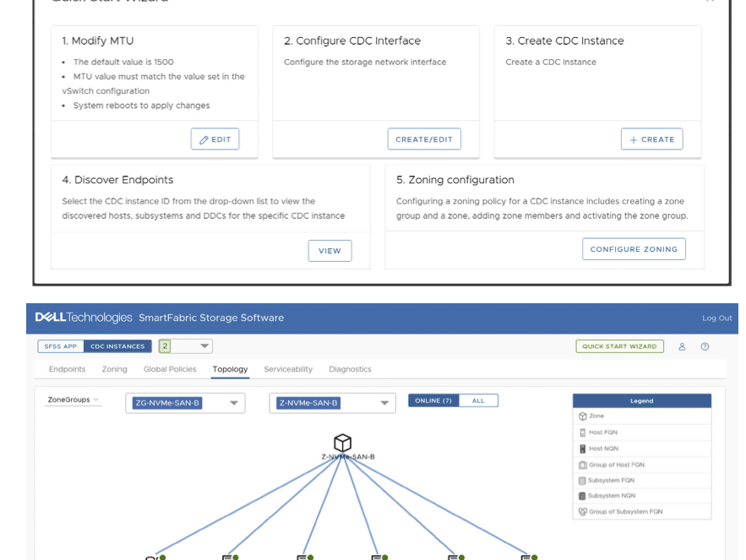Screen dimensions: 746x560
Task: Click "System reboots to apply changes" text
Action: [x=141, y=106]
